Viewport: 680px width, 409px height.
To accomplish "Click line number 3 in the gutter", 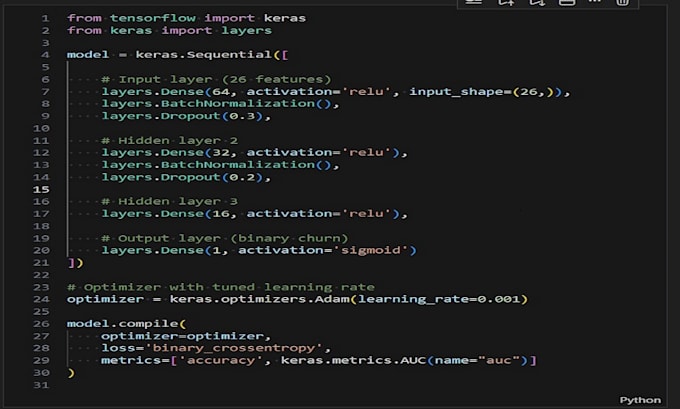I will (46, 43).
